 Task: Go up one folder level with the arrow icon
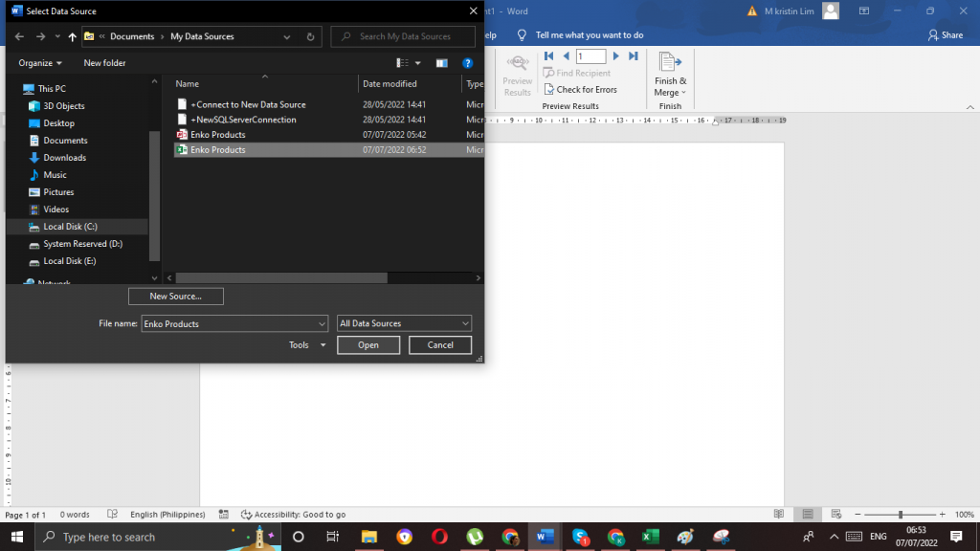[73, 36]
